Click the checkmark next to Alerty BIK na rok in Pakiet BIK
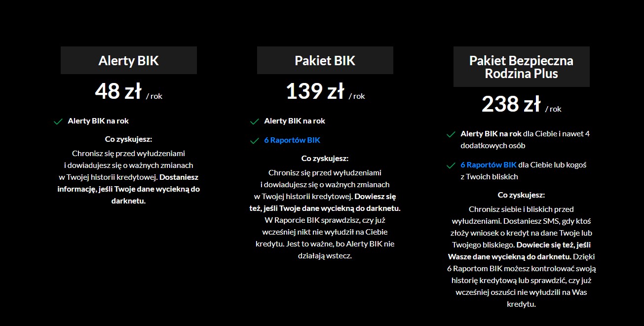Image resolution: width=644 pixels, height=326 pixels. (255, 122)
